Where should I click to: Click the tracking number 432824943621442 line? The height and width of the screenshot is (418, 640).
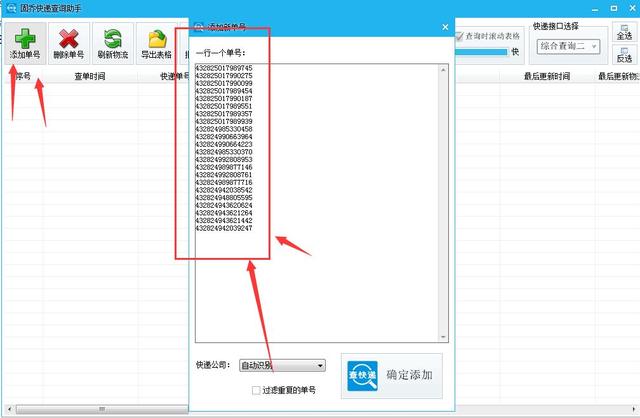point(224,220)
